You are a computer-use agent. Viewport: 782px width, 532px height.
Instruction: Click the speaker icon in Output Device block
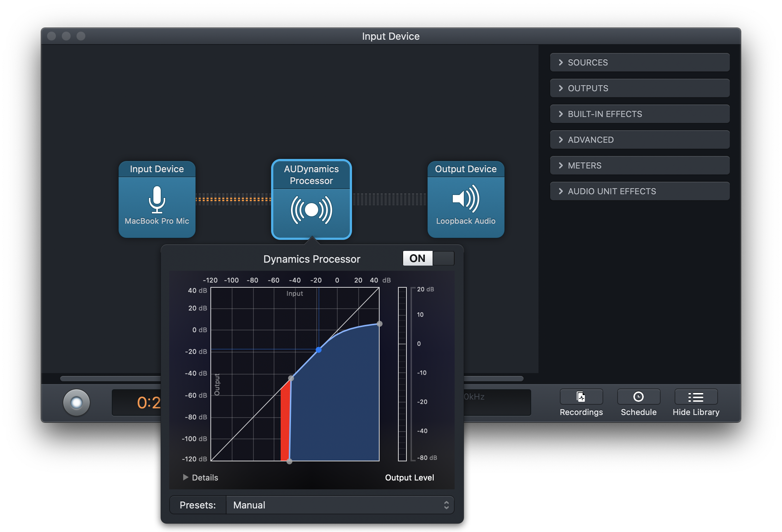click(466, 199)
